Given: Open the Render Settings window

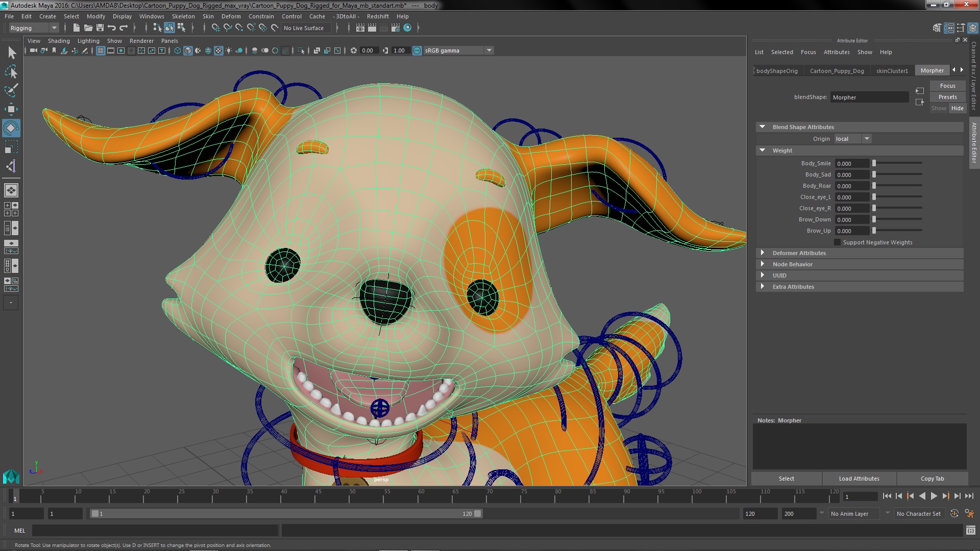Looking at the screenshot, I should [x=396, y=28].
